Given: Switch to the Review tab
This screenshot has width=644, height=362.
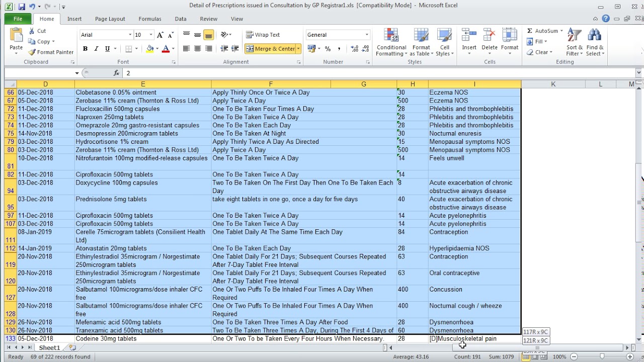Looking at the screenshot, I should 209,19.
